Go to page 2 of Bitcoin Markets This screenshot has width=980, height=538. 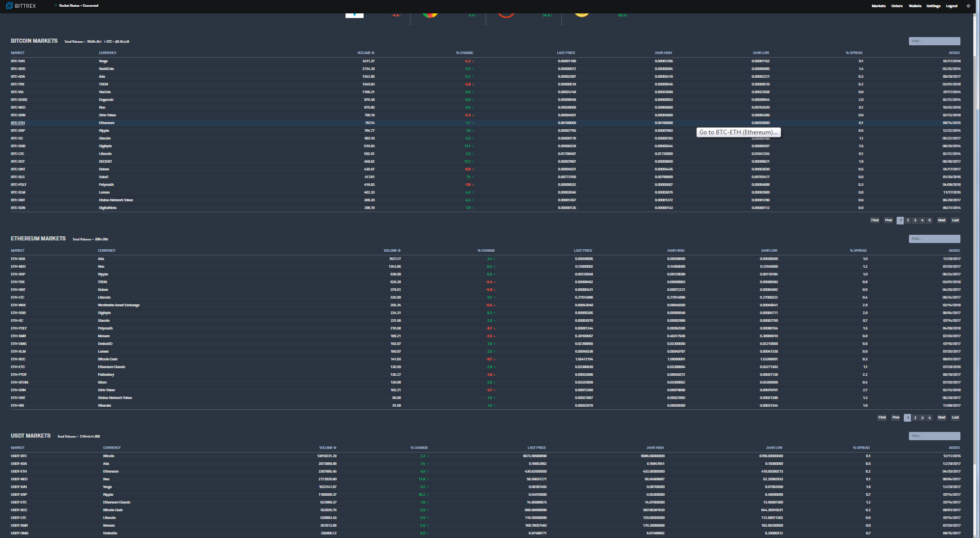908,220
